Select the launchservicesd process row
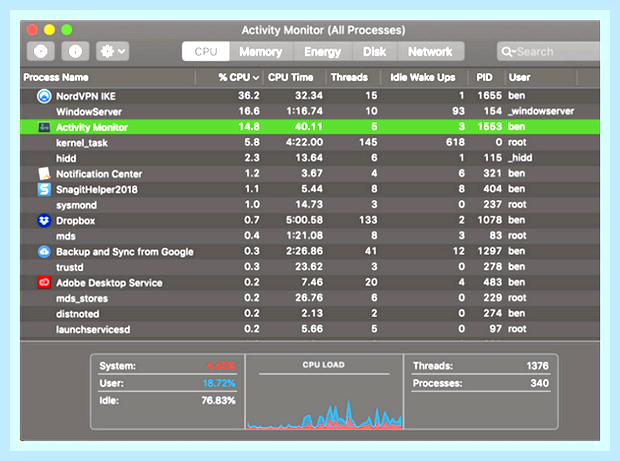This screenshot has width=620, height=461. click(310, 329)
